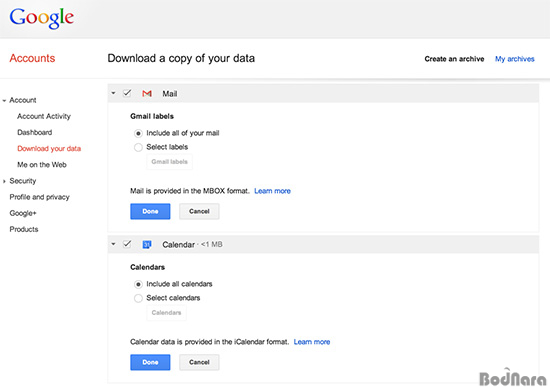The image size is (550, 389).
Task: Click Done under Mail section
Action: click(150, 211)
